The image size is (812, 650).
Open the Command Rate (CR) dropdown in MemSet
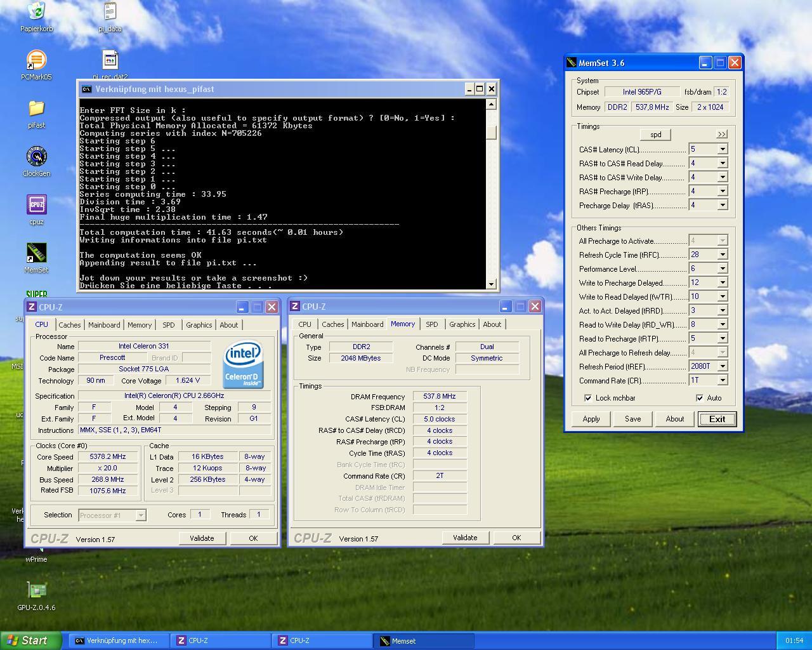point(722,380)
